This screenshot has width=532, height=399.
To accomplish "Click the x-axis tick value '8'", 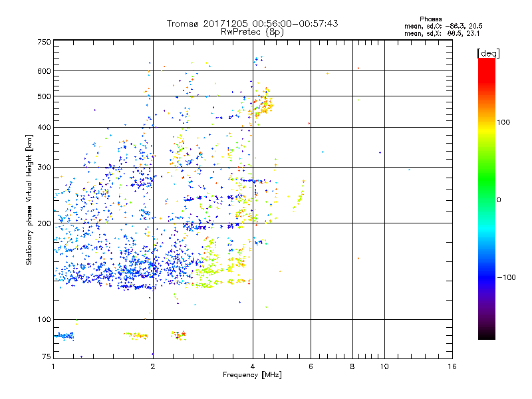I will pos(352,366).
